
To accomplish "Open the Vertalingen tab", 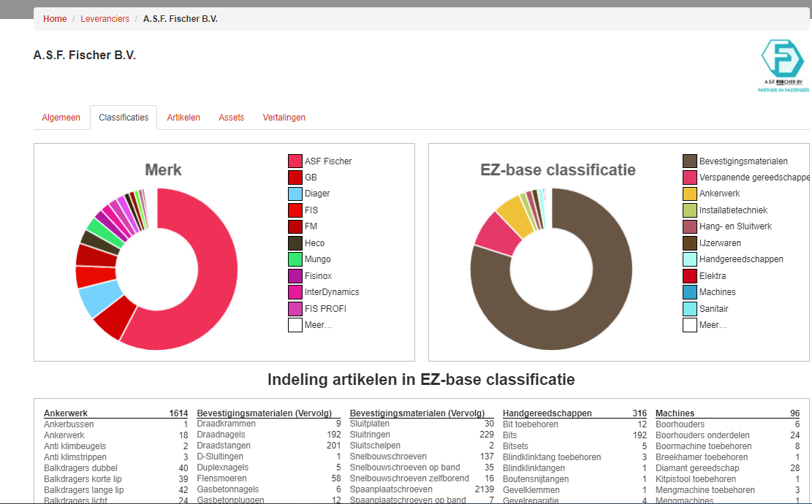I will (x=284, y=118).
